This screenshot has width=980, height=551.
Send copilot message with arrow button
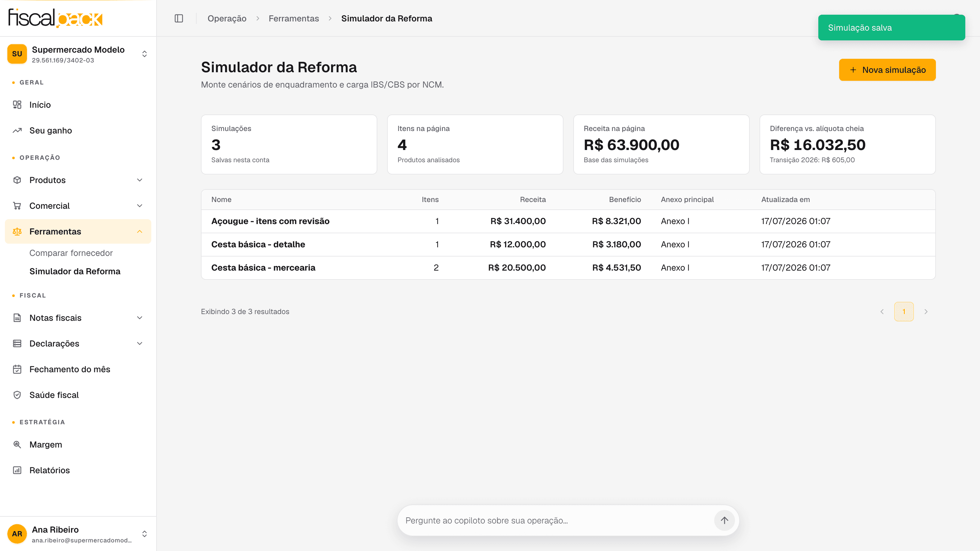[x=724, y=520]
